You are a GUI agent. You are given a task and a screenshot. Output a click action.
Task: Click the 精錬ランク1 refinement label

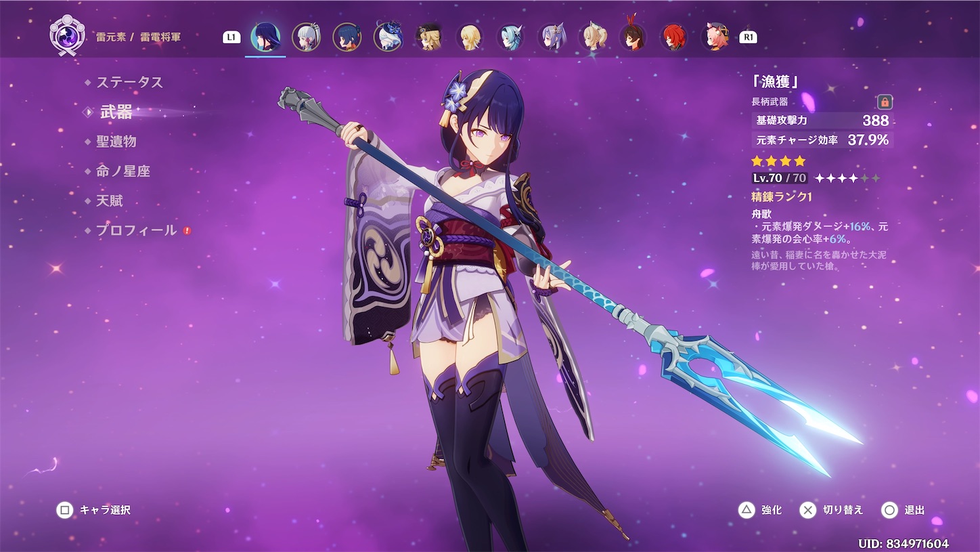click(x=781, y=197)
